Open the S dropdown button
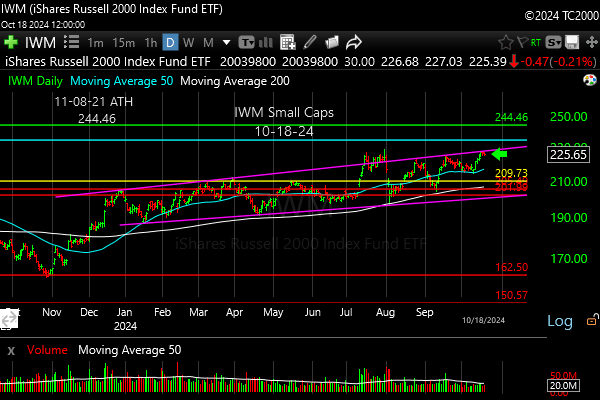This screenshot has height=400, width=600. coord(553,42)
